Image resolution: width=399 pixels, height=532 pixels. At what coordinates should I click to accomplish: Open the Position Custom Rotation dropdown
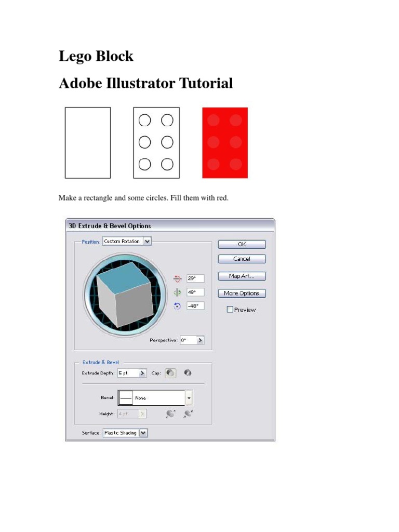pos(127,241)
